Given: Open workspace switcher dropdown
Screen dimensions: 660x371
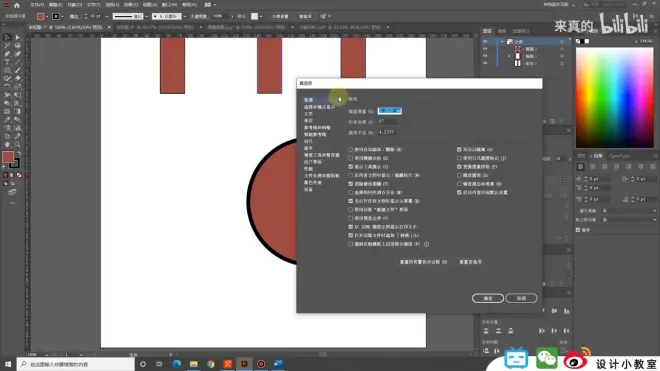Looking at the screenshot, I should pyautogui.click(x=573, y=5).
